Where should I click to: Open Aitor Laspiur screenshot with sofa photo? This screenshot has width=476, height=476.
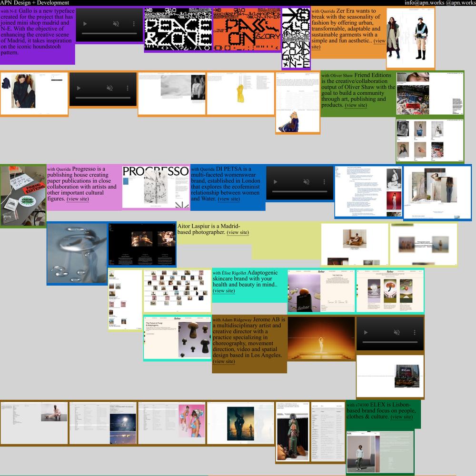click(355, 244)
